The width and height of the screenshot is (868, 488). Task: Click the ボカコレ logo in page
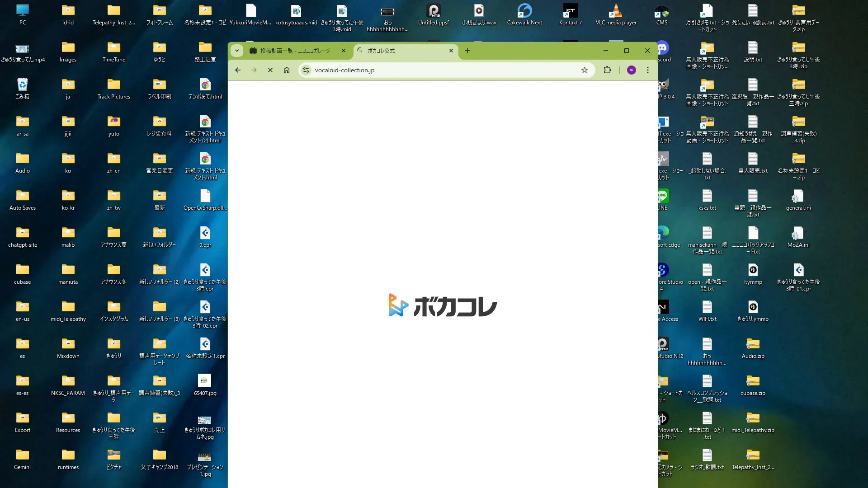click(443, 306)
